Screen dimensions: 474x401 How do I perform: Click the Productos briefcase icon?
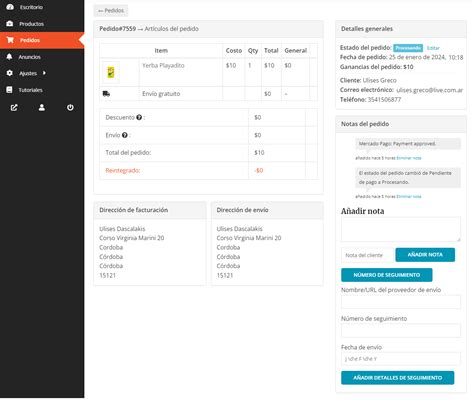(x=10, y=24)
